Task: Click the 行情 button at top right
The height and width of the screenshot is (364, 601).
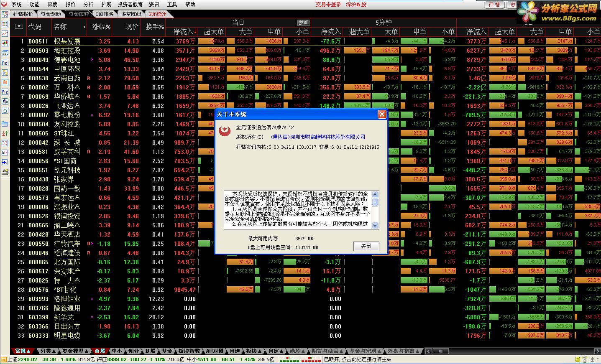Action: tap(494, 5)
